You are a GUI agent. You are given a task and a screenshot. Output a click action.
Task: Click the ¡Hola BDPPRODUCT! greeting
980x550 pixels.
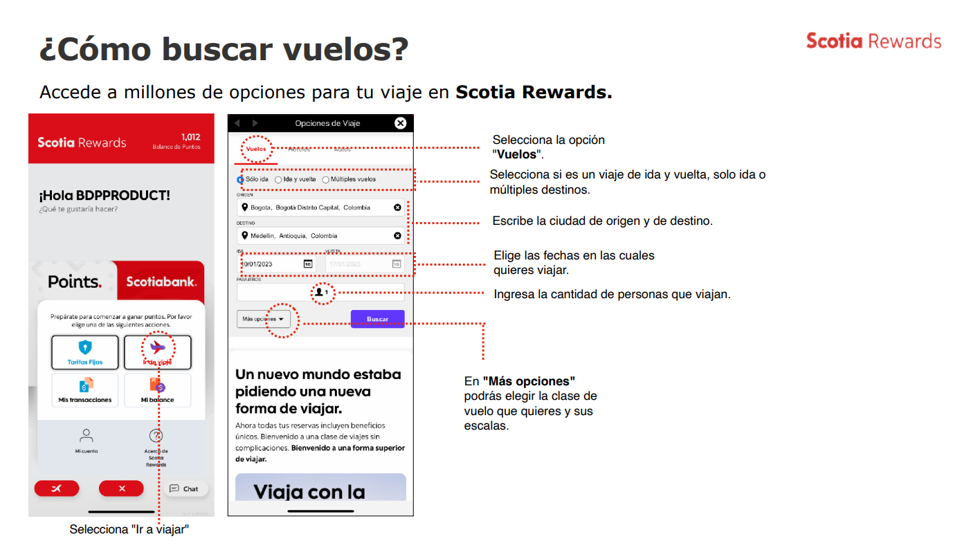point(105,196)
